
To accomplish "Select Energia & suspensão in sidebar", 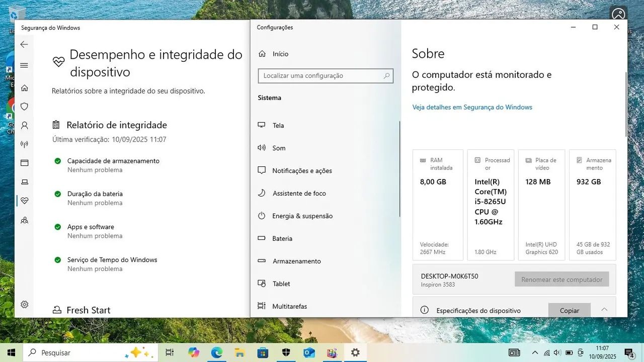I will click(x=302, y=216).
